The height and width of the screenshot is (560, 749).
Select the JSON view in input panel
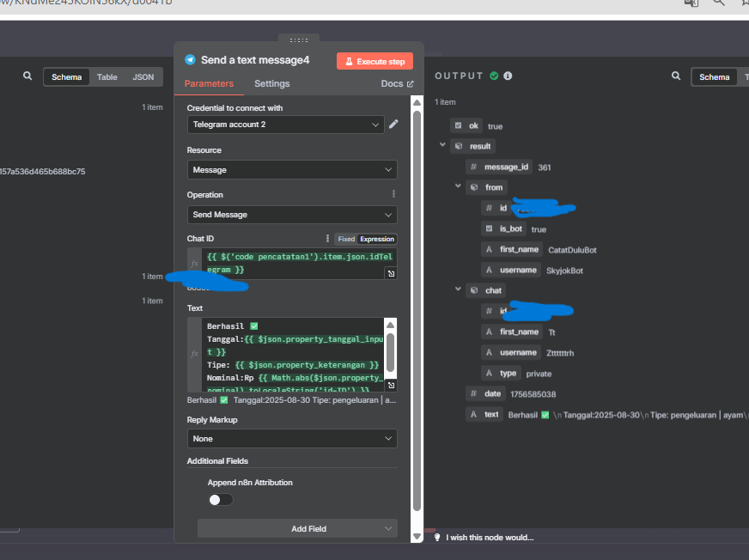(143, 77)
